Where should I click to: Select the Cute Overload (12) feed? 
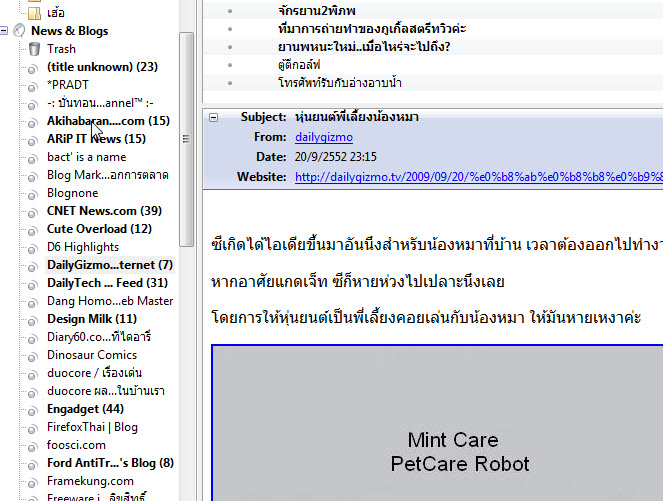(x=99, y=229)
